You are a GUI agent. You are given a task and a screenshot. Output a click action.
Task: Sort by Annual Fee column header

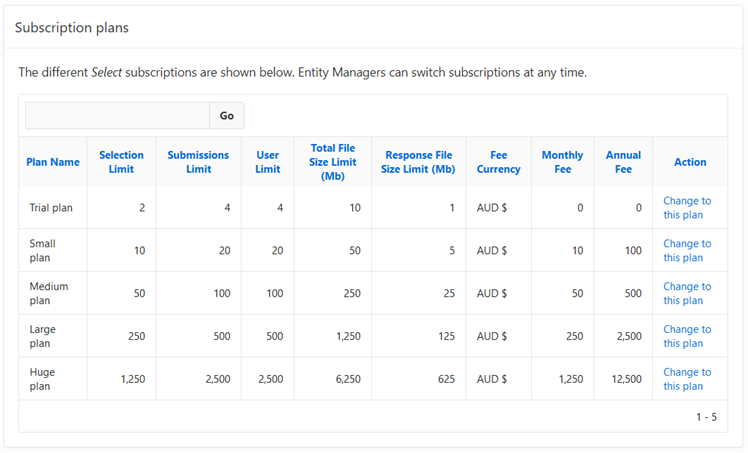coord(623,162)
